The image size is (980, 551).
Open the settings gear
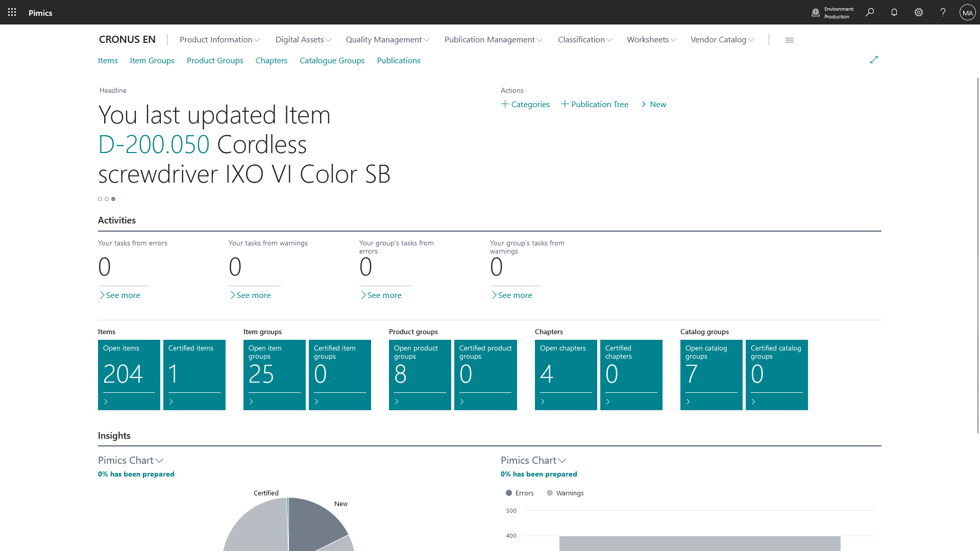919,12
